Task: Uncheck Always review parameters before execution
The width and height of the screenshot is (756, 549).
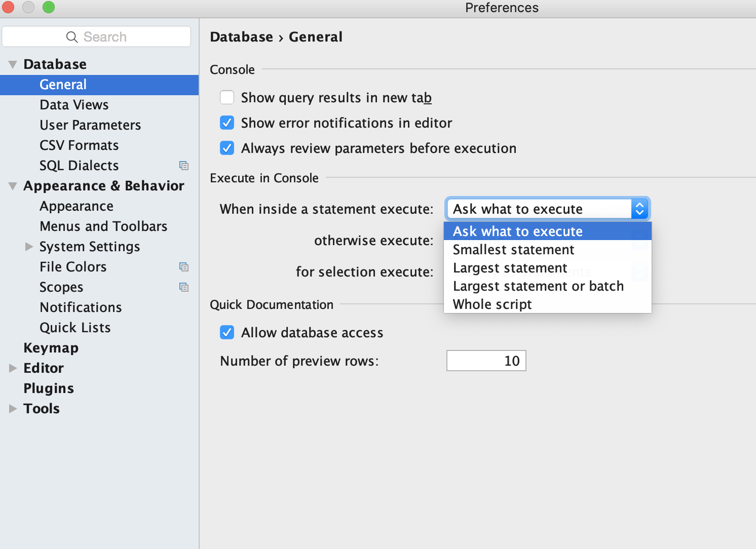Action: point(227,148)
